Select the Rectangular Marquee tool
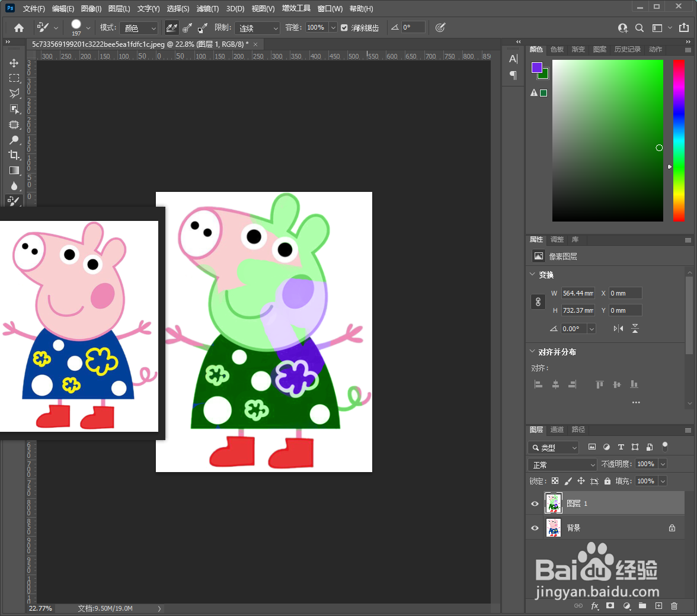Screen dimensions: 697x616 point(14,78)
